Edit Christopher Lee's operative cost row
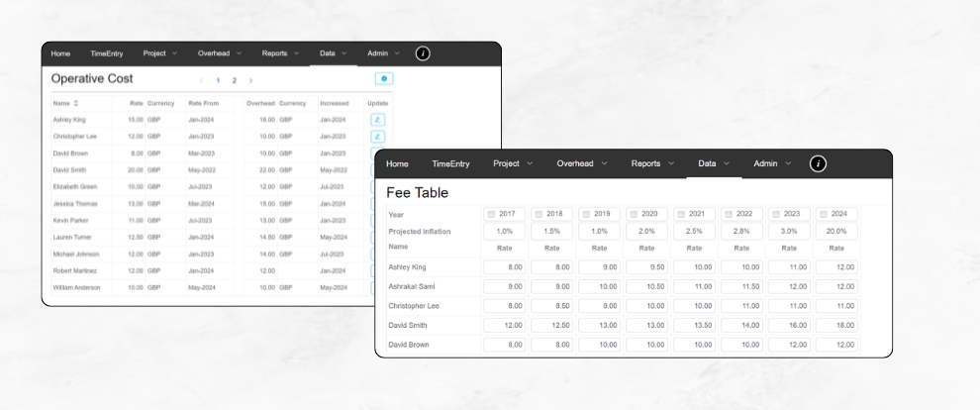980x410 pixels. (377, 136)
